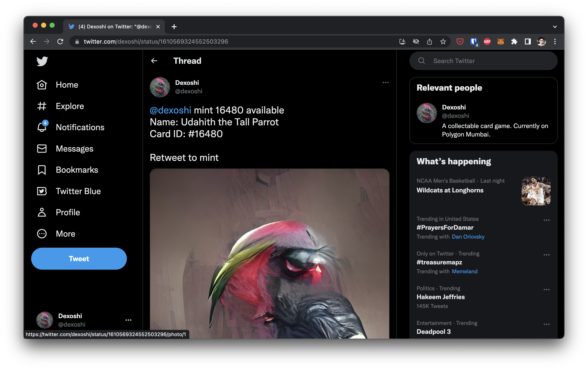The image size is (588, 370).
Task: Reload the page
Action: [60, 41]
